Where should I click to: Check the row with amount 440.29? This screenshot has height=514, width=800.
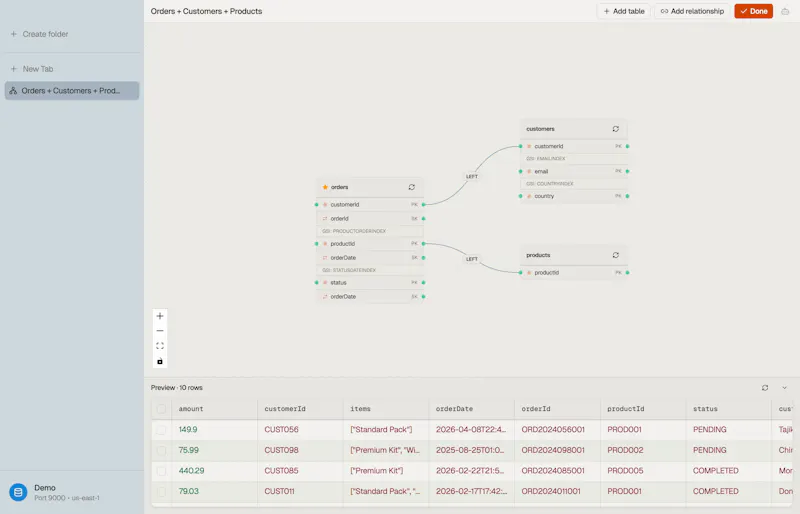(x=161, y=471)
